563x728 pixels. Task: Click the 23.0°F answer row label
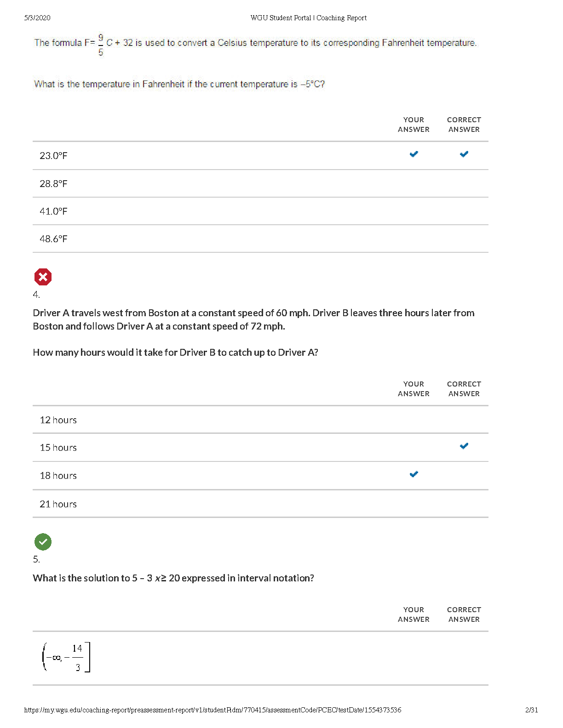(53, 156)
